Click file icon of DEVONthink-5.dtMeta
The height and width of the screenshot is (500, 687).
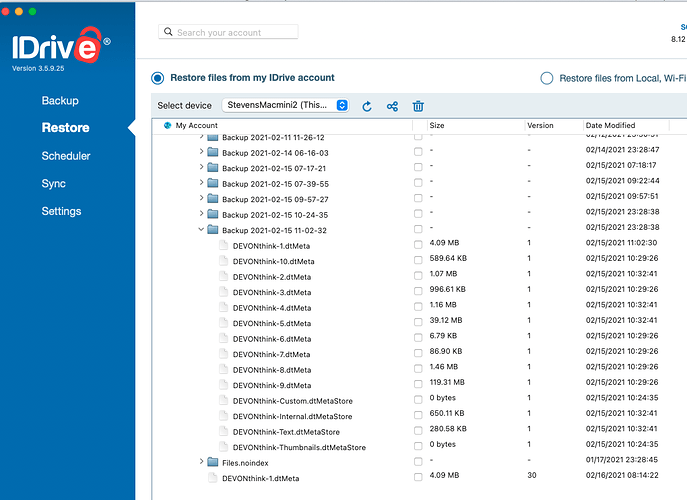223,323
